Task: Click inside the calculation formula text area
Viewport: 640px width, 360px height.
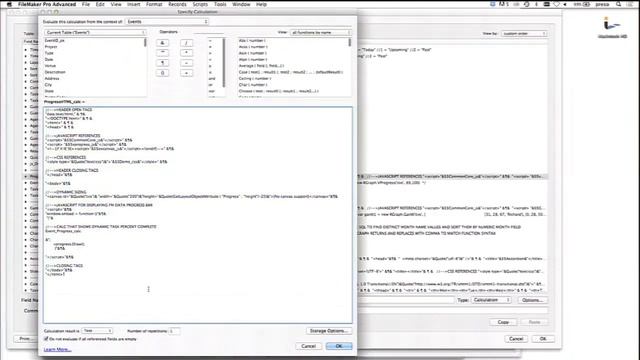Action: pyautogui.click(x=198, y=215)
